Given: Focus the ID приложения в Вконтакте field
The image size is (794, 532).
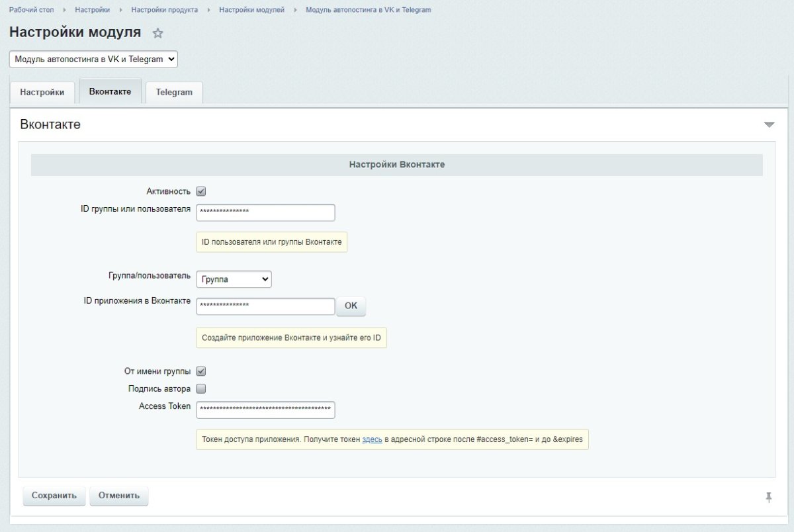Looking at the screenshot, I should [x=265, y=306].
